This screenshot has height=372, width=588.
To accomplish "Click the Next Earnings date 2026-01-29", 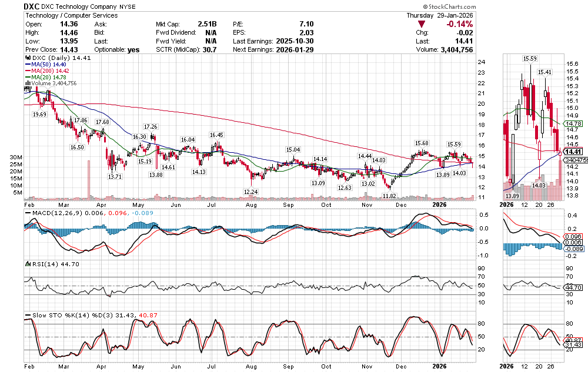I will point(298,50).
